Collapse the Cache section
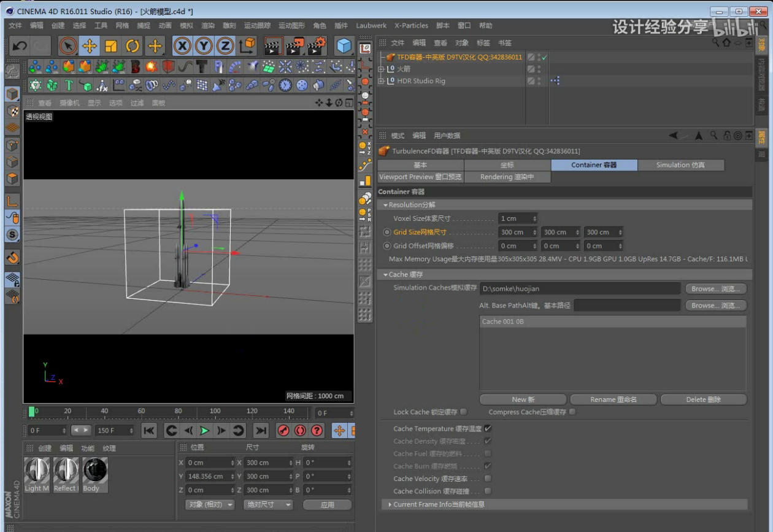Screen dimensions: 773x532 click(386, 275)
